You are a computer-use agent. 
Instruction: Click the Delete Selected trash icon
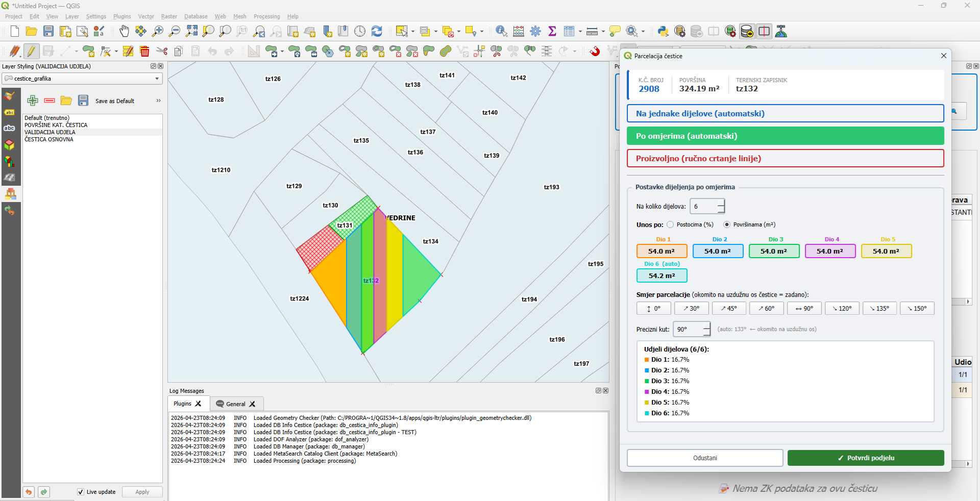click(x=144, y=51)
